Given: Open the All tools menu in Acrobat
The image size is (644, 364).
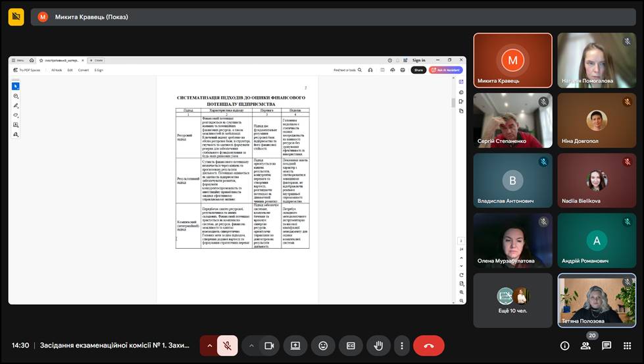Looking at the screenshot, I should coord(57,70).
